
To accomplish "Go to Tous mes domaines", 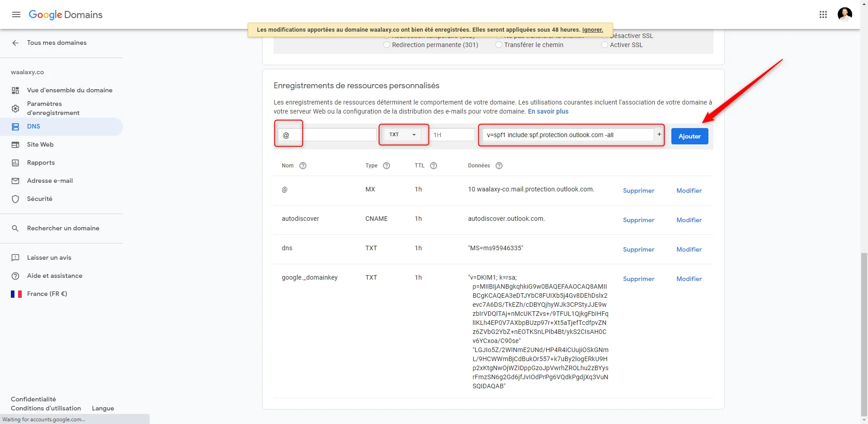I will [57, 43].
